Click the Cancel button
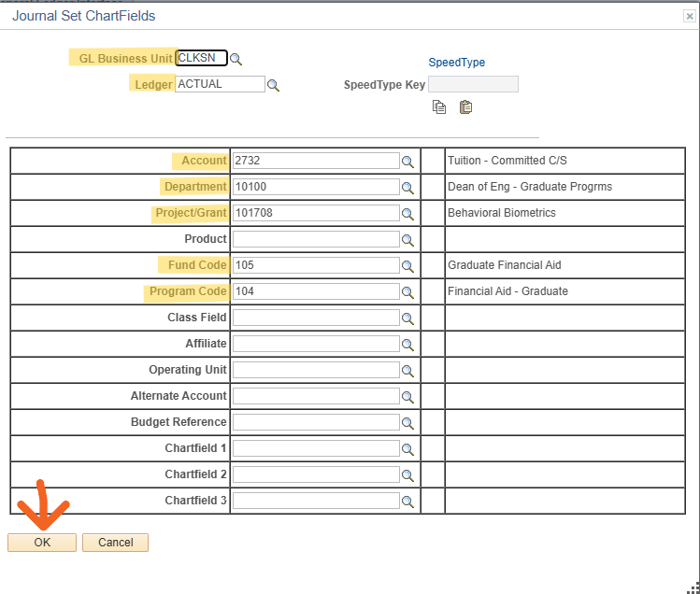This screenshot has height=594, width=700. coord(115,543)
